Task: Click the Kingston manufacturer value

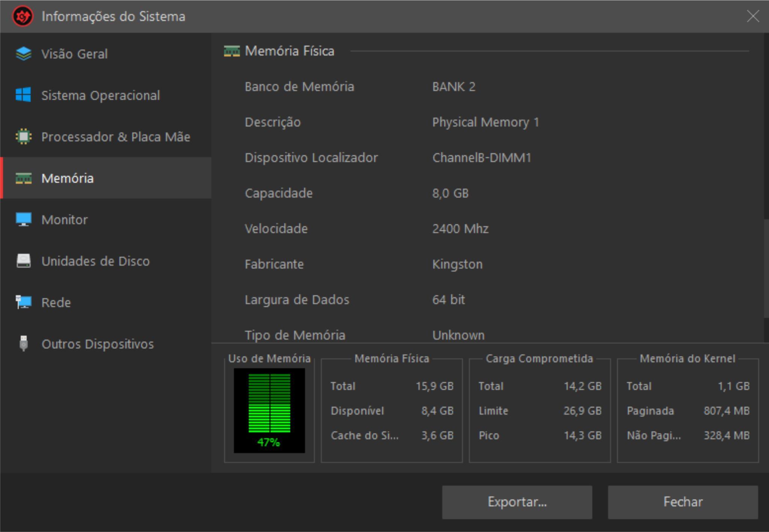Action: (458, 265)
